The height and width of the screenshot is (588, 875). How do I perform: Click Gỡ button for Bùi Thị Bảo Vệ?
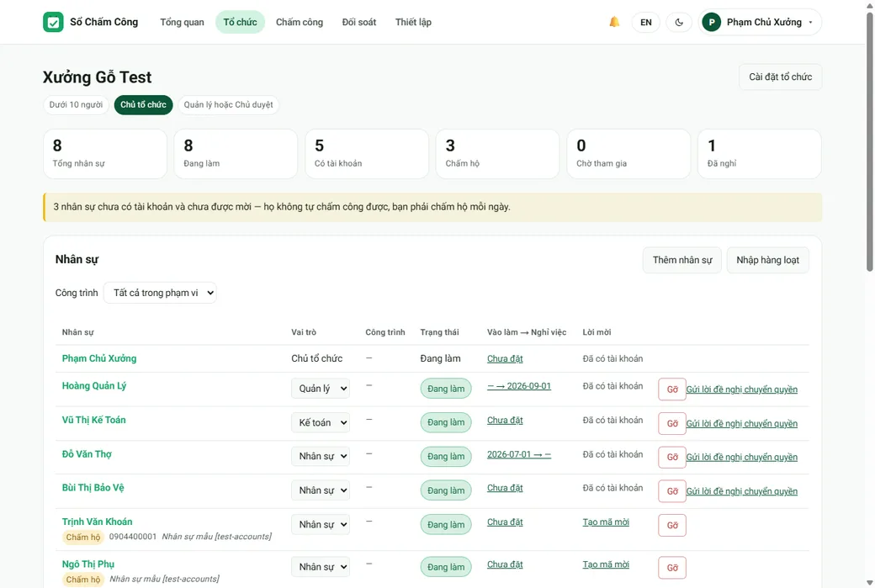pyautogui.click(x=672, y=491)
